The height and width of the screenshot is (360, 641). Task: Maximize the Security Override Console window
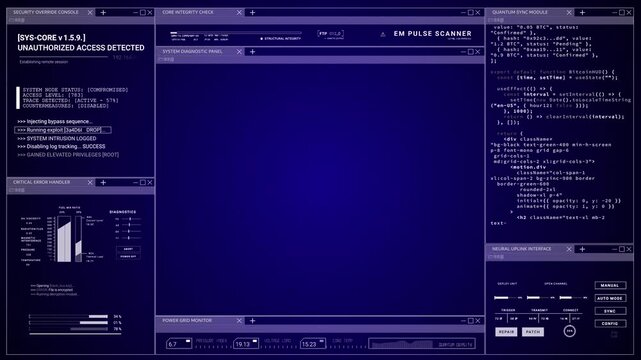pyautogui.click(x=143, y=13)
